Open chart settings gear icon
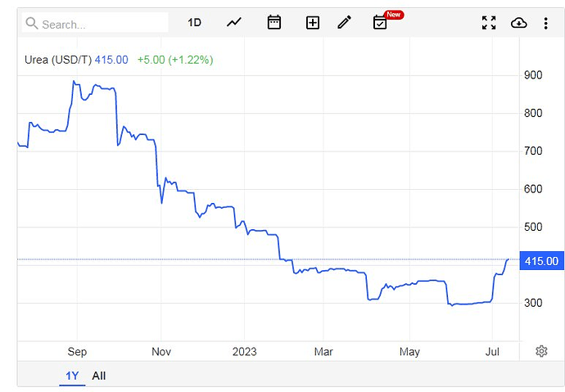The image size is (565, 392). [541, 351]
